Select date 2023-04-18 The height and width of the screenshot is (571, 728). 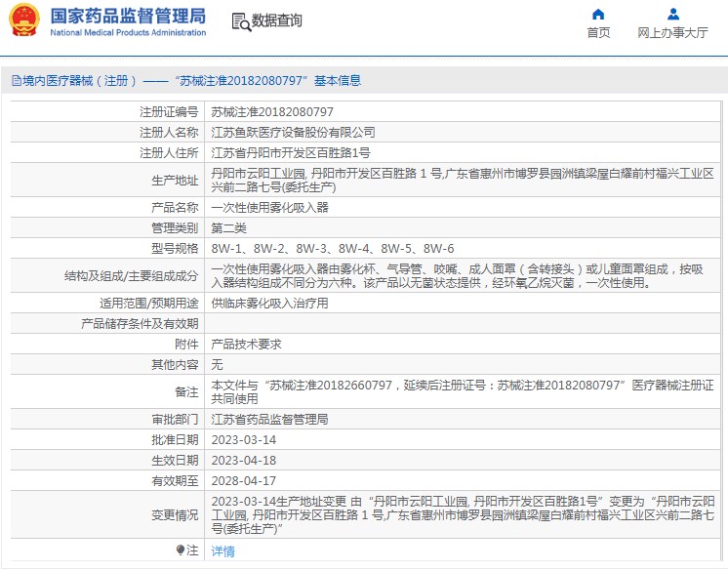pos(244,460)
